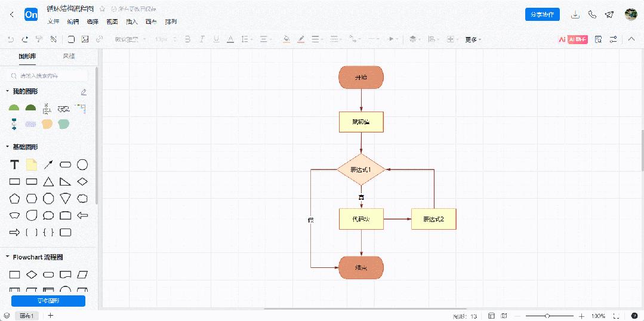Open the shape alignment dropdown

[x=433, y=39]
